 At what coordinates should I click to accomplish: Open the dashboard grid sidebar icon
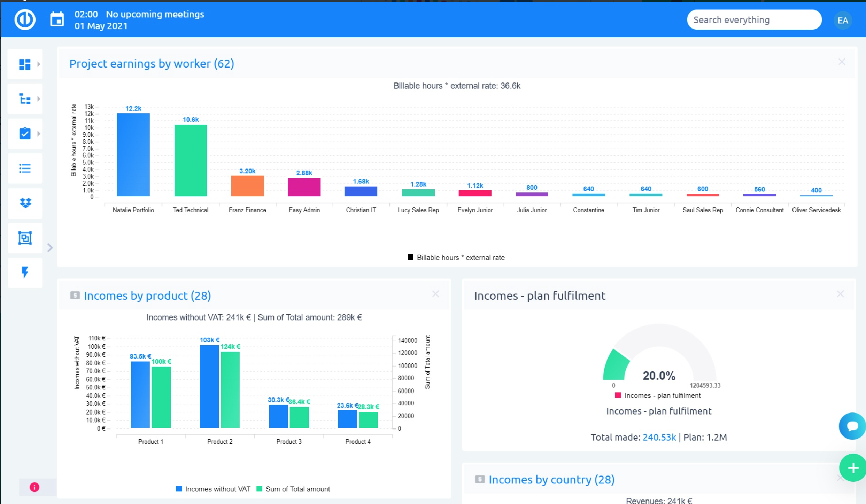click(x=25, y=64)
